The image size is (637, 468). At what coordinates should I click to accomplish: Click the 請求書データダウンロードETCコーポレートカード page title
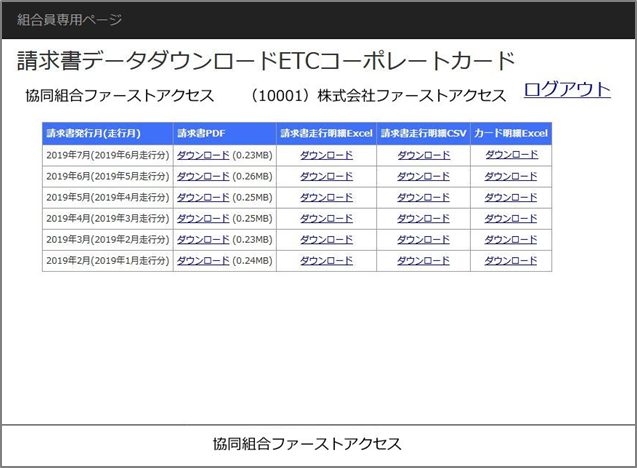click(266, 61)
